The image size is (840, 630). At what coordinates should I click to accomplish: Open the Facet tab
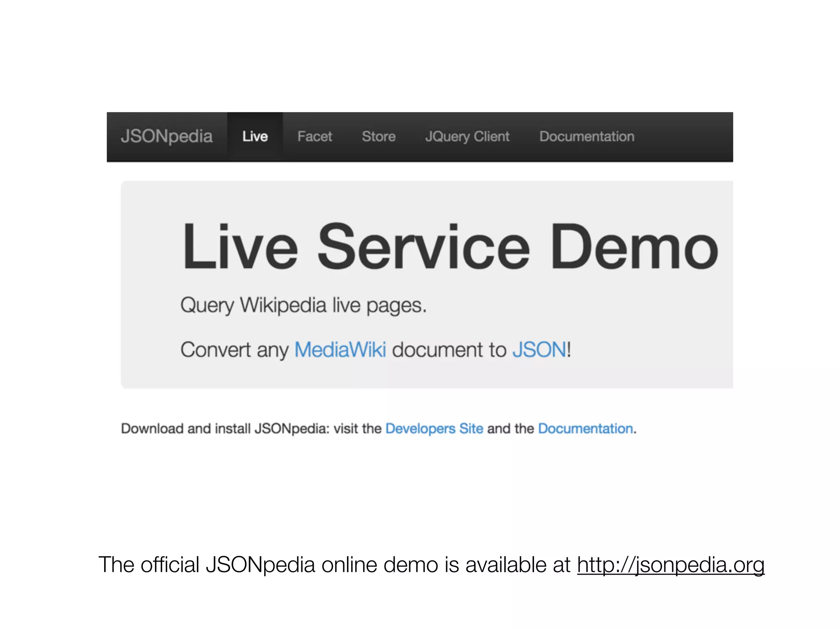tap(315, 137)
